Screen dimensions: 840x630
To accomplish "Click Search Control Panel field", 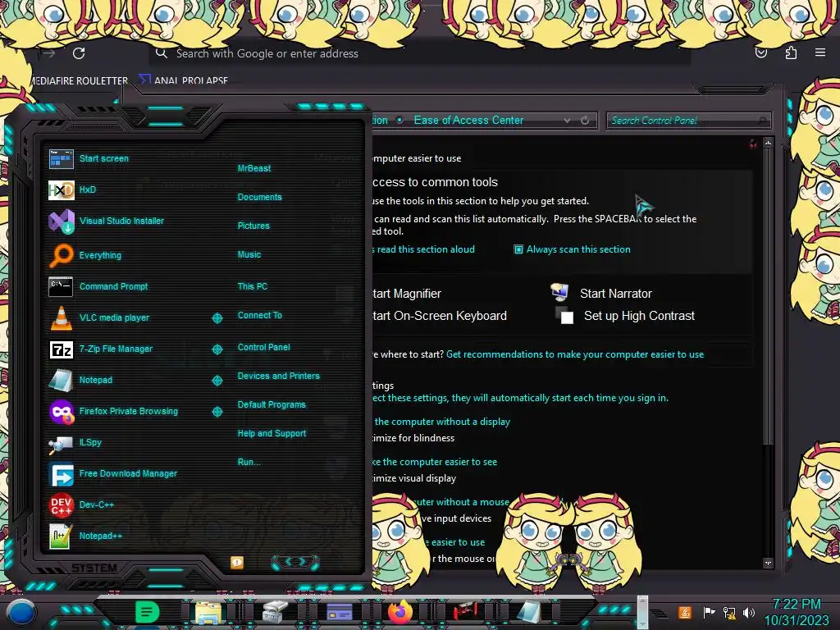I will pyautogui.click(x=688, y=121).
